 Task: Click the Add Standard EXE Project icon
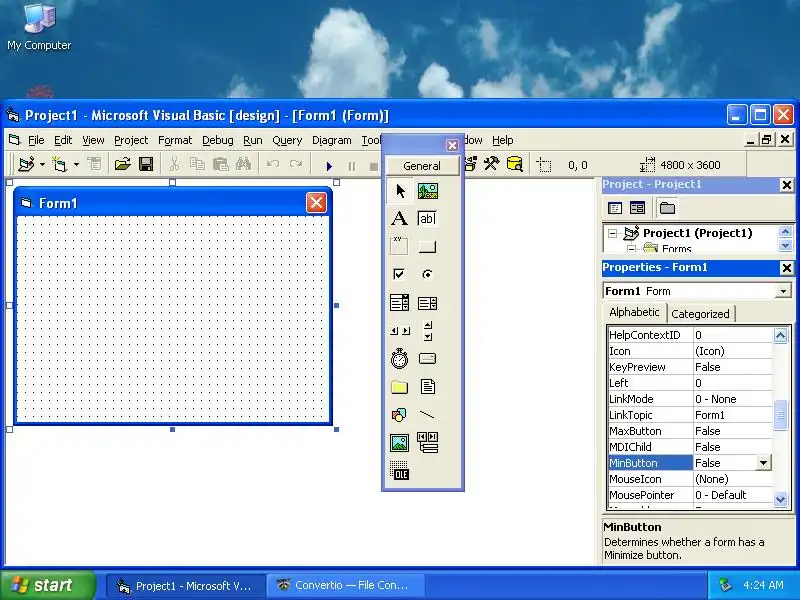coord(27,164)
